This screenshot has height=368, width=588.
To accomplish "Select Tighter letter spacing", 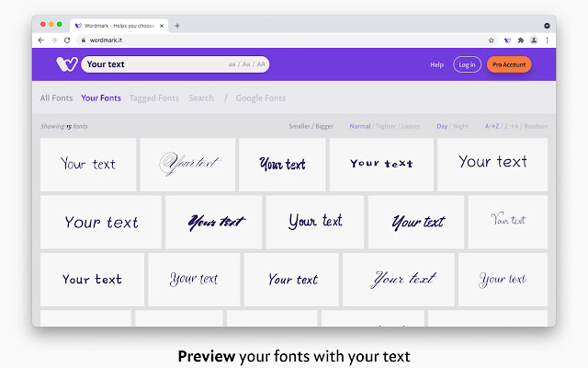I will 386,126.
